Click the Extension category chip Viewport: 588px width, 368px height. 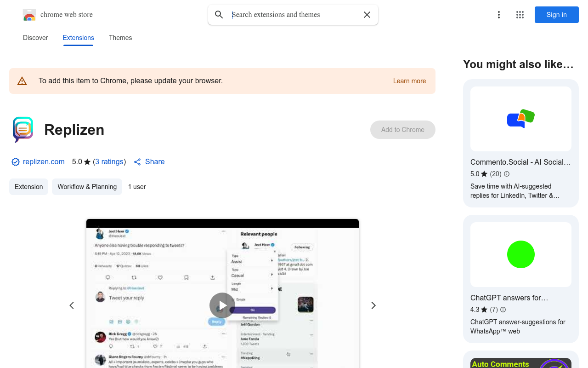point(28,187)
